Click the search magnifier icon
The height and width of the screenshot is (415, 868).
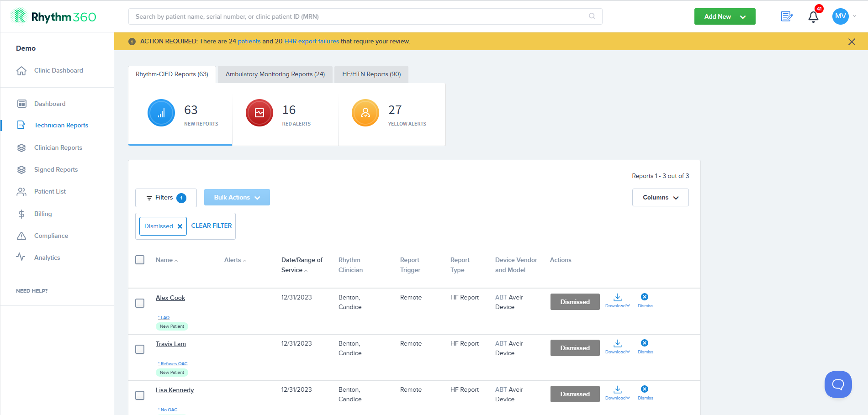(x=592, y=16)
